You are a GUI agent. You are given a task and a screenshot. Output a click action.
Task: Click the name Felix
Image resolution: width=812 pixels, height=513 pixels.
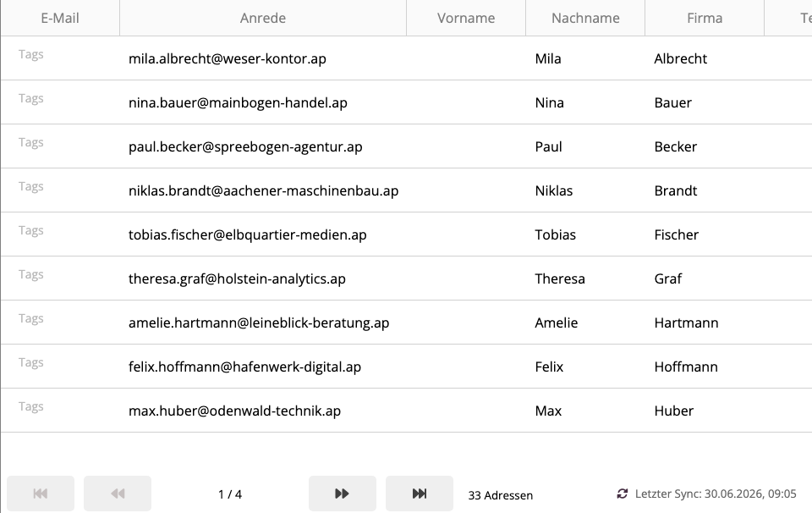tap(549, 367)
